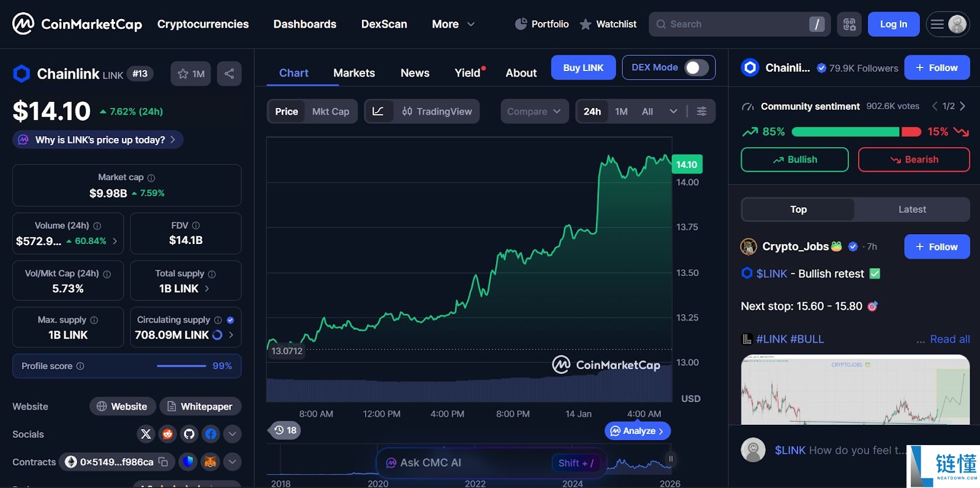
Task: Show FDV info tooltip
Action: (x=196, y=226)
